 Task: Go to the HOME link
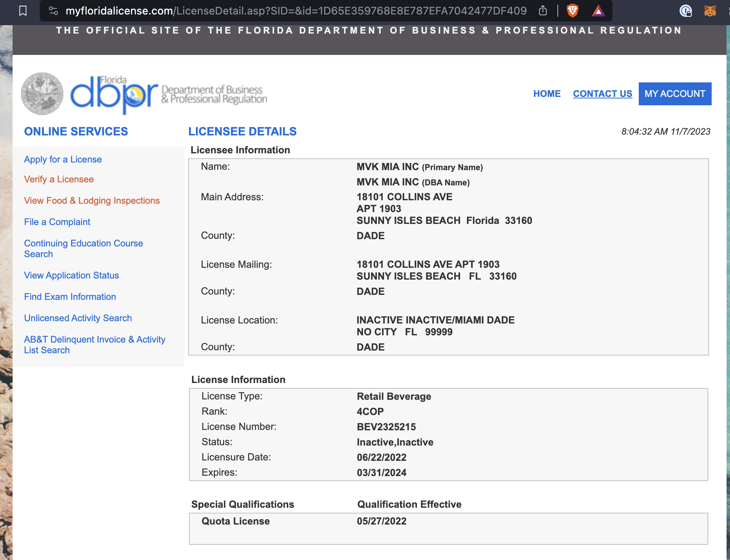tap(547, 94)
